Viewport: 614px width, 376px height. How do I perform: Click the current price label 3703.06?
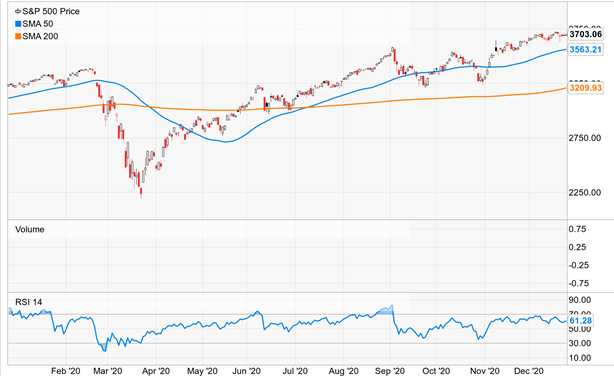tap(585, 34)
